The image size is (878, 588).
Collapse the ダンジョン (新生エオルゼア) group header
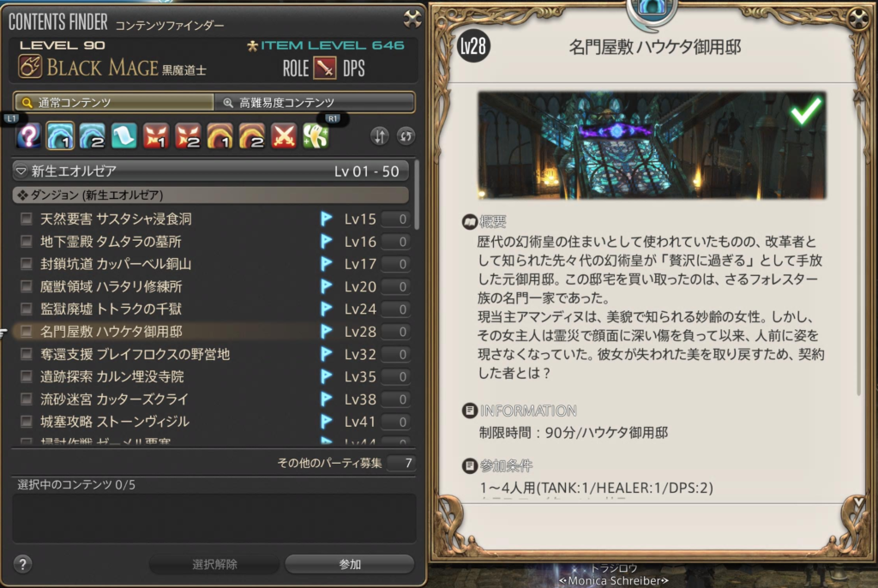coord(211,195)
